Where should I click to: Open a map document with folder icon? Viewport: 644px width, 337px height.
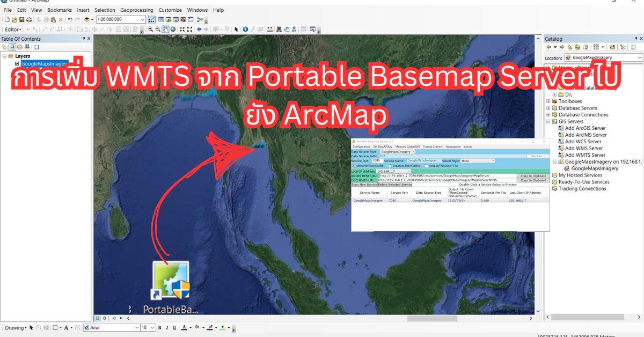click(14, 19)
